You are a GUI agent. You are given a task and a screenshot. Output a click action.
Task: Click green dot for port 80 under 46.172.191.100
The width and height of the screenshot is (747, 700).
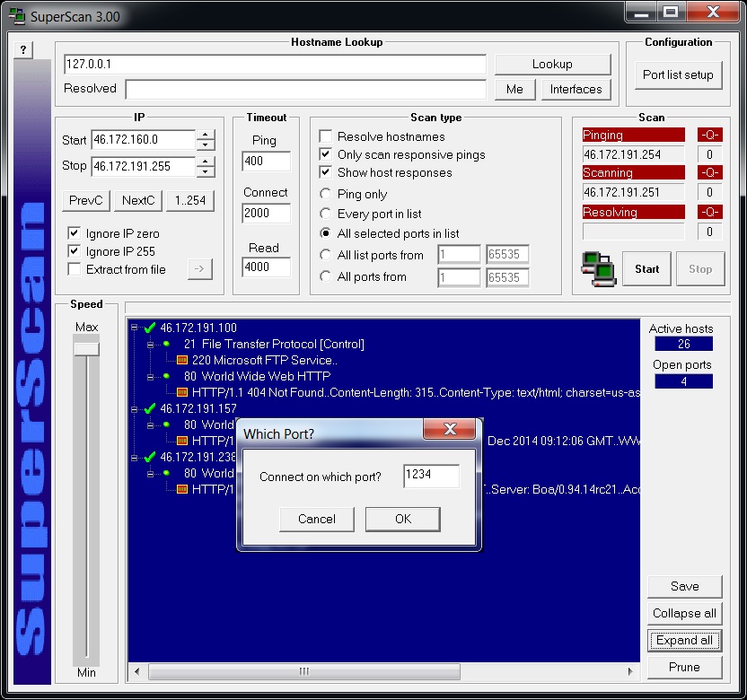coord(166,376)
